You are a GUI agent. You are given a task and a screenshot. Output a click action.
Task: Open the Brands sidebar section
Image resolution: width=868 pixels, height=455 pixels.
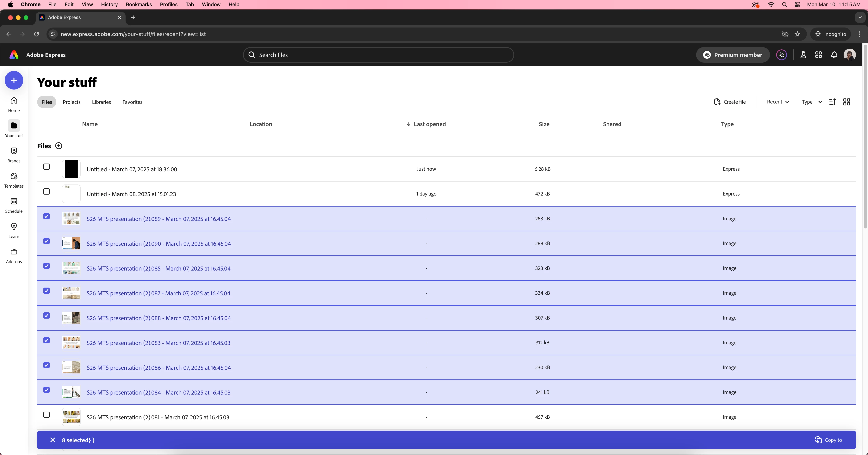point(14,155)
